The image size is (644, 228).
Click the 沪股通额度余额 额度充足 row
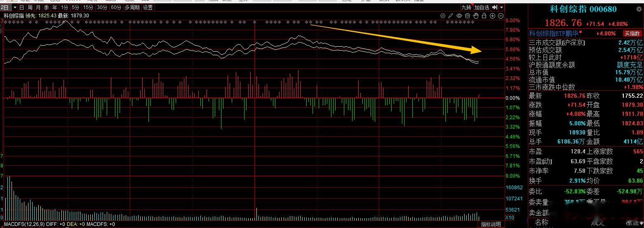pos(586,65)
